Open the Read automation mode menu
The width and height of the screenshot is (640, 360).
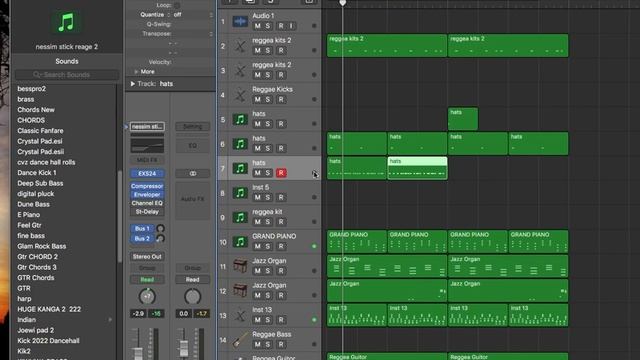147,280
